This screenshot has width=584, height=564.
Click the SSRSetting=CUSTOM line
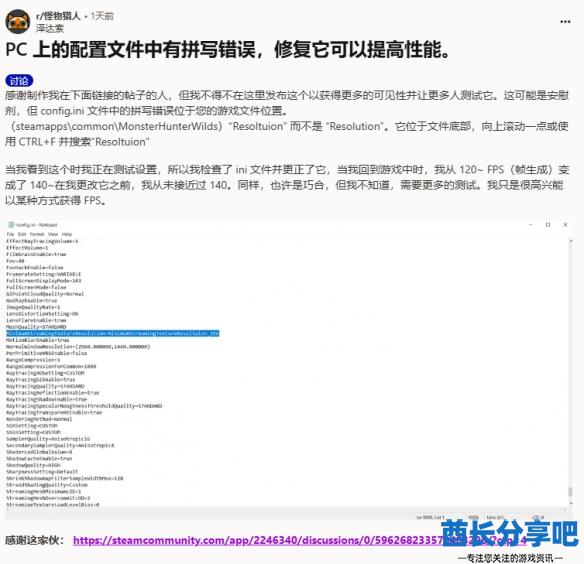(32, 426)
